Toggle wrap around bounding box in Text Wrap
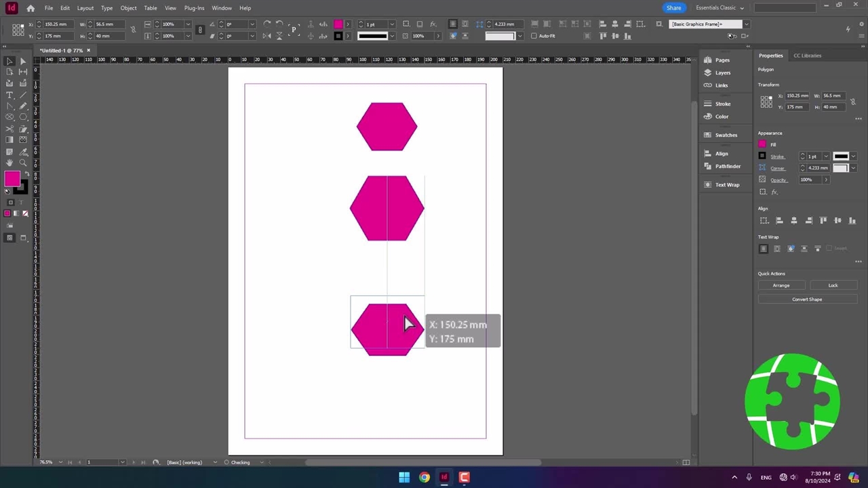 (777, 249)
